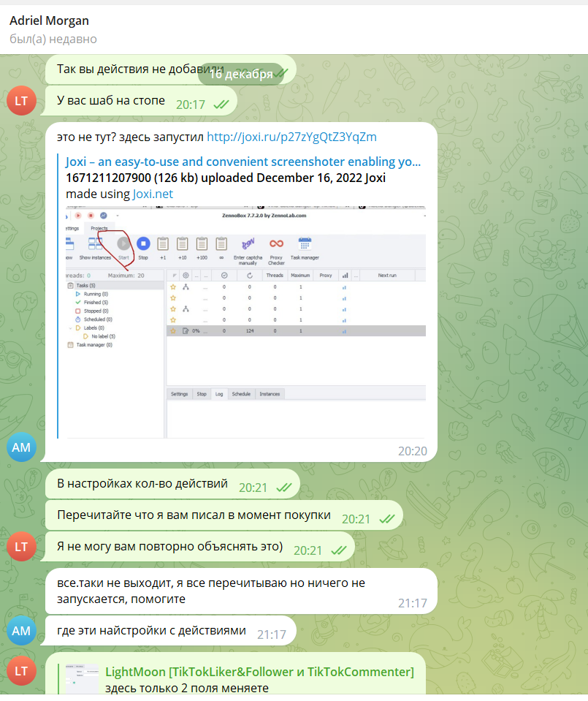The image size is (588, 701).
Task: Select message "Так вы действия не добавили"
Action: tap(171, 69)
